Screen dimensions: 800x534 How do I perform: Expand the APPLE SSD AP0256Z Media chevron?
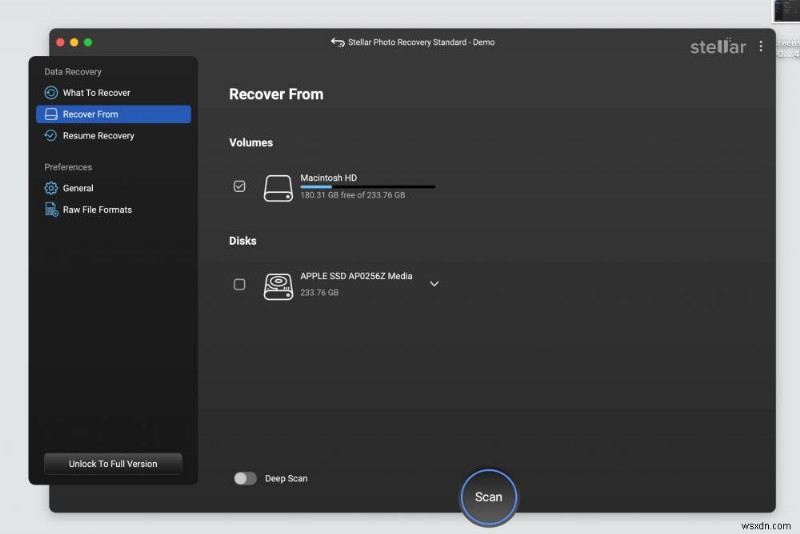(x=434, y=284)
